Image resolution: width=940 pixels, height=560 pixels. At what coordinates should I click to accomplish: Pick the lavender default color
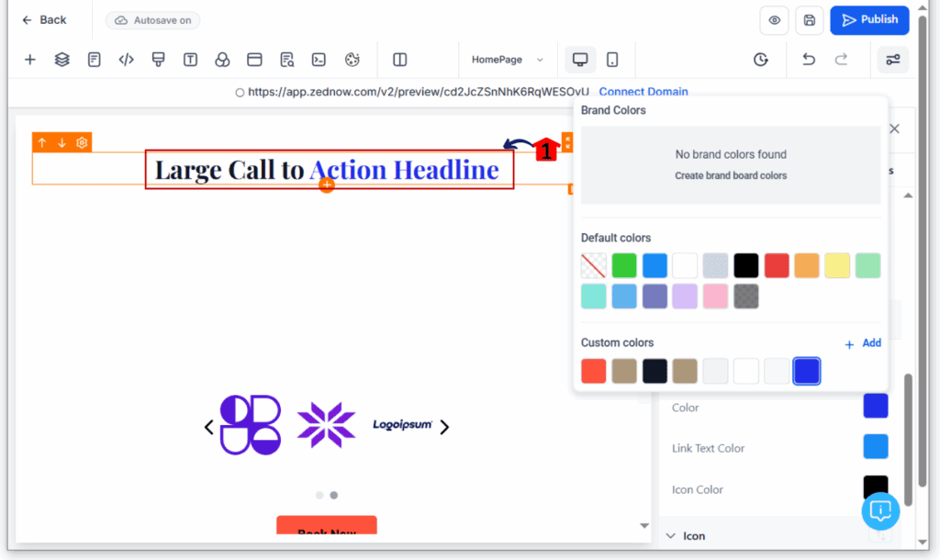(x=685, y=297)
